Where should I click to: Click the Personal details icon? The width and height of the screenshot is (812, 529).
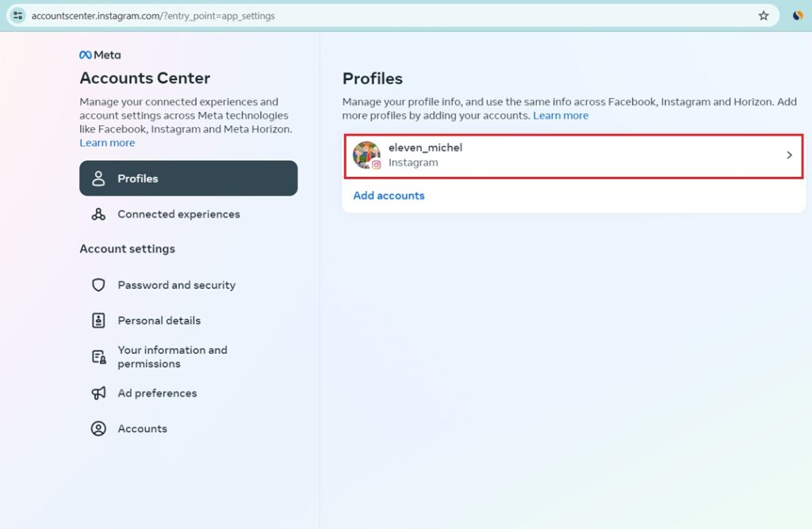(98, 320)
